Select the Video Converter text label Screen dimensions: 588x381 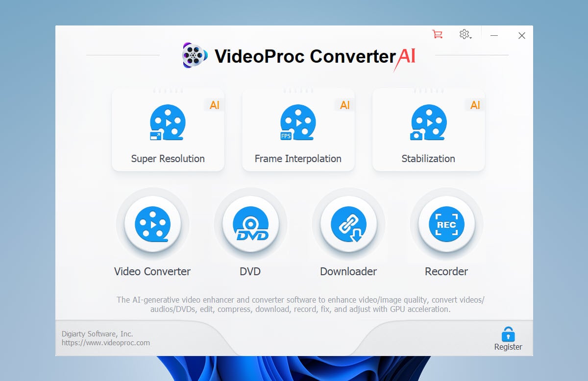pyautogui.click(x=152, y=271)
